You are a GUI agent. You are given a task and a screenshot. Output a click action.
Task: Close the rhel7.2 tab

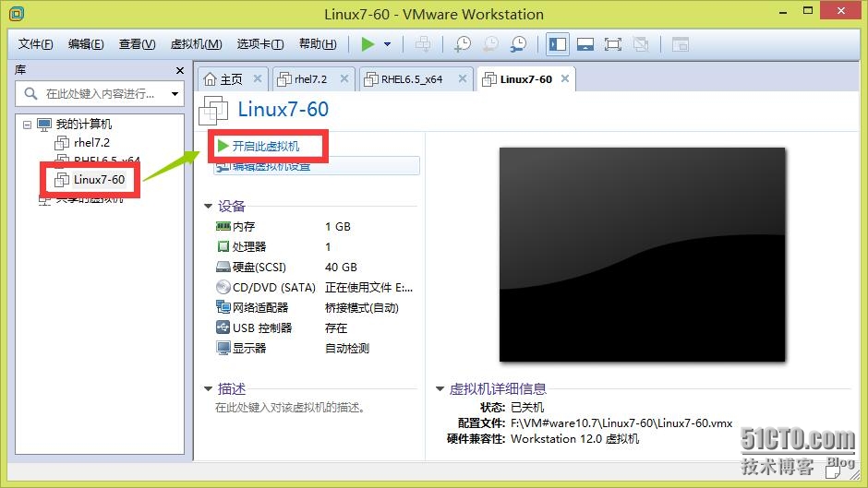344,78
